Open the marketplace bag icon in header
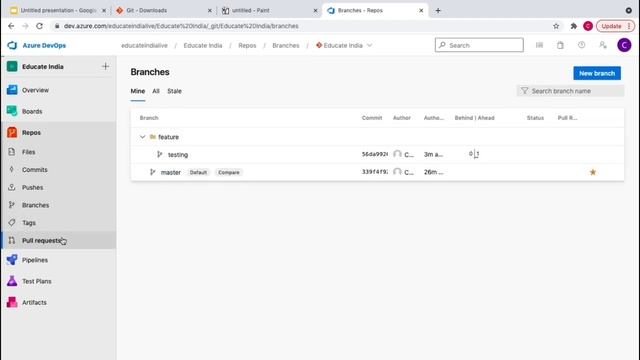Viewport: 640px width, 360px height. click(560, 45)
